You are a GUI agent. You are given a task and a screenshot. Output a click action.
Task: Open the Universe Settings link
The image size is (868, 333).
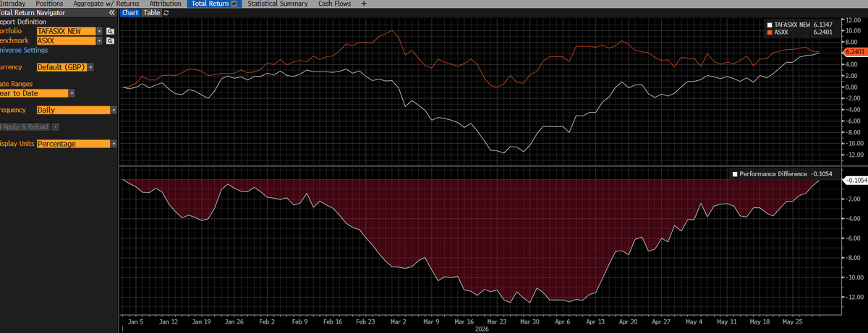coord(23,51)
